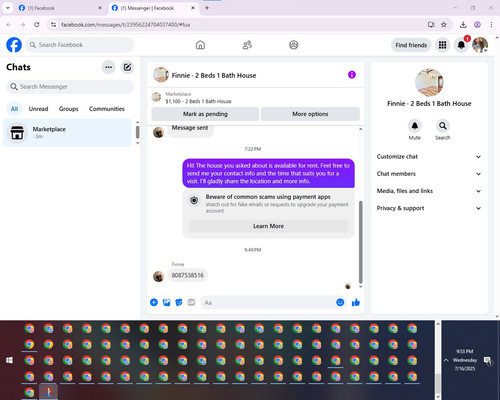Image resolution: width=500 pixels, height=400 pixels.
Task: Click the address bar URL
Action: tap(125, 25)
